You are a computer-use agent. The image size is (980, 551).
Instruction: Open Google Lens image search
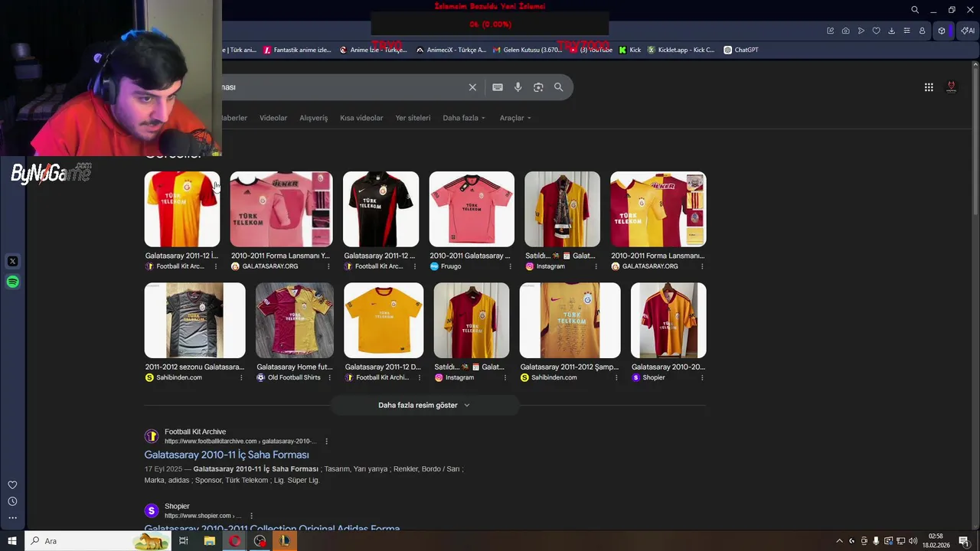coord(538,87)
